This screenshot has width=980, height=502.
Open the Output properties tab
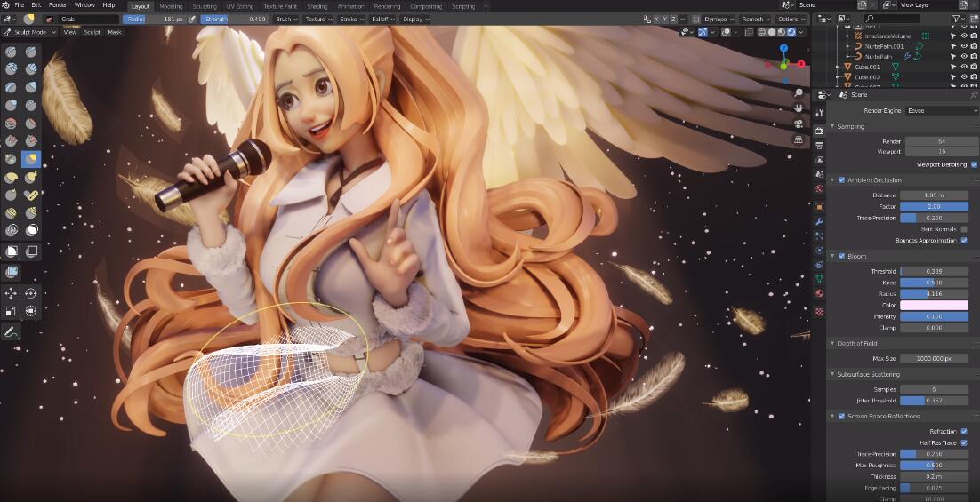tap(819, 146)
